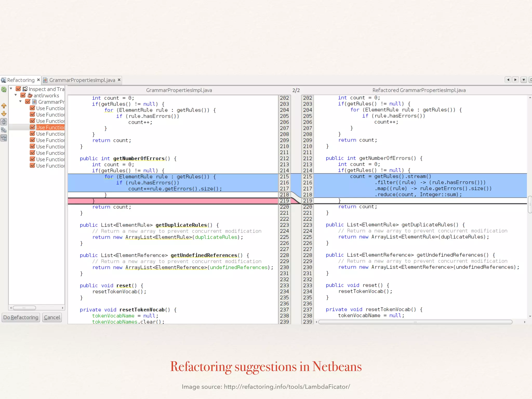Go to next occurrence with the down arrow
This screenshot has height=399, width=532.
pos(4,114)
